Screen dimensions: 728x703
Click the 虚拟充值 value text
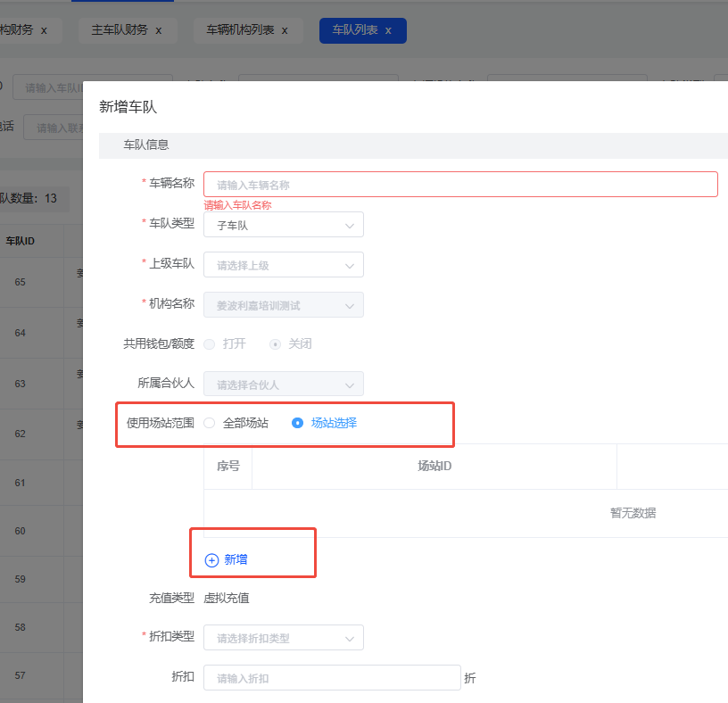227,598
